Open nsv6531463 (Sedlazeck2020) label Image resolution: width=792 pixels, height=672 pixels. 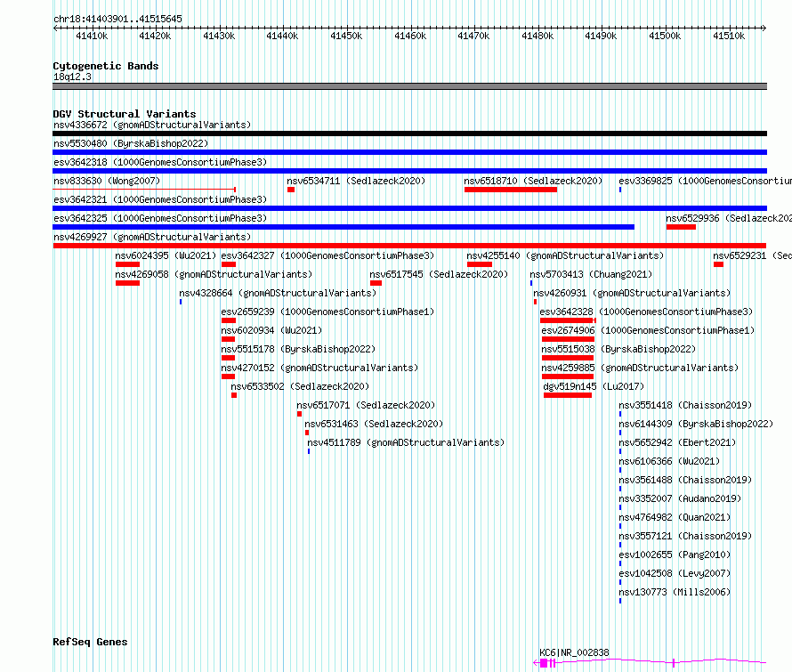(374, 424)
